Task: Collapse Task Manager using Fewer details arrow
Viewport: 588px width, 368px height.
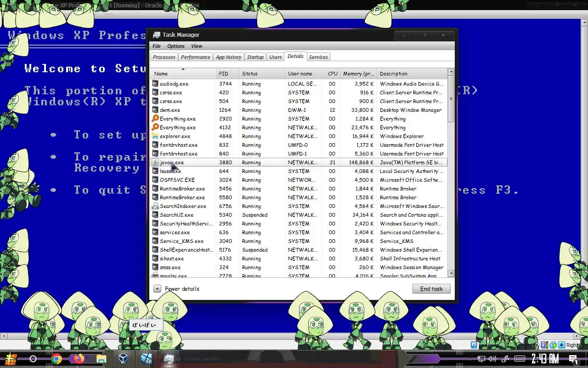Action: tap(157, 289)
